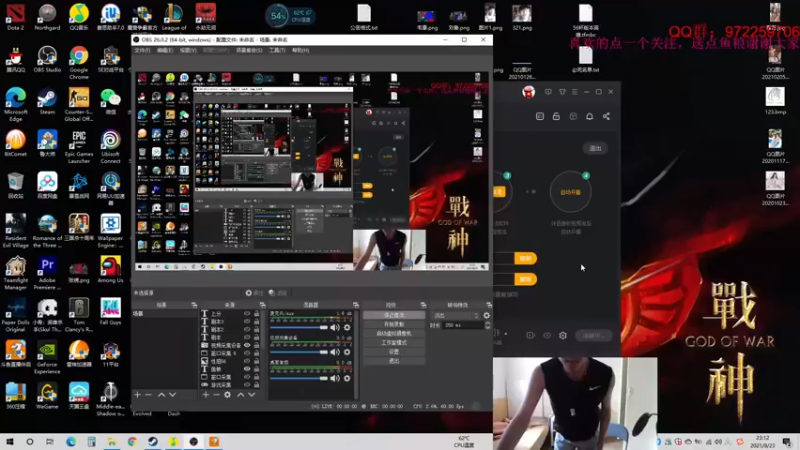Open 视频采集设备 mixer channel settings gear
This screenshot has width=800, height=450.
point(347,352)
